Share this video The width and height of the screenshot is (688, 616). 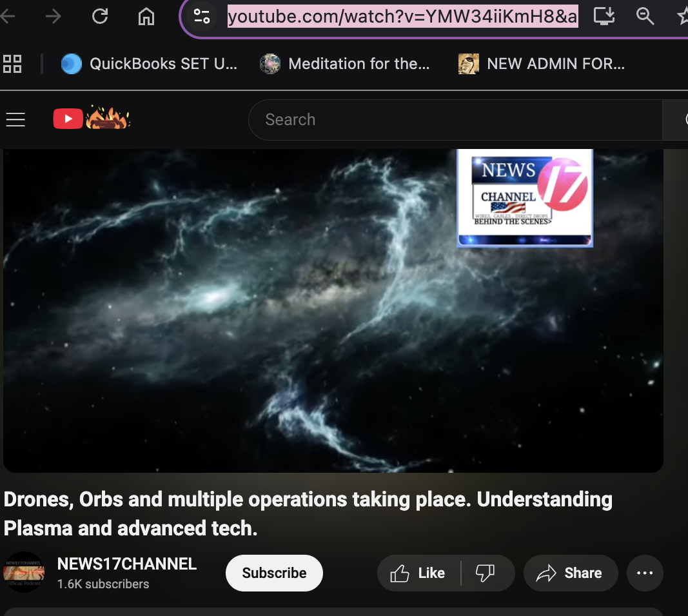[x=570, y=573]
